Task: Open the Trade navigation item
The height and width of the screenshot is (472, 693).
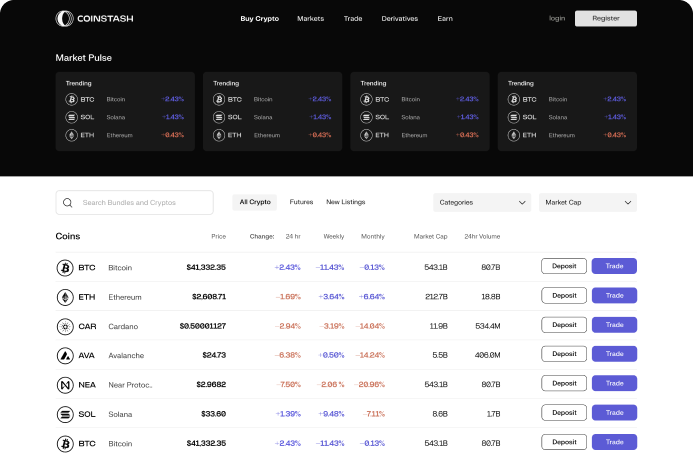Action: [x=353, y=19]
